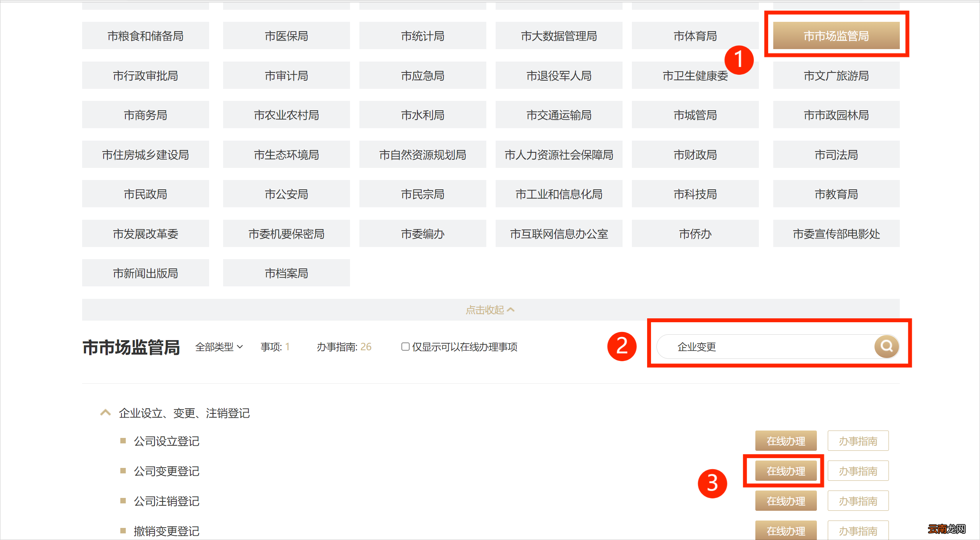The width and height of the screenshot is (980, 540).
Task: Select the 市大数据管理局 department
Action: (559, 35)
